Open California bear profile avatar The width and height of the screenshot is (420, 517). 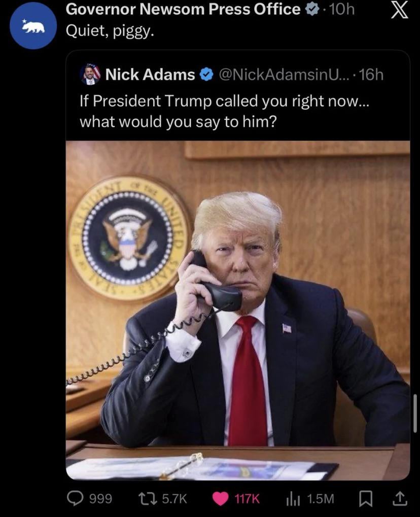(33, 27)
